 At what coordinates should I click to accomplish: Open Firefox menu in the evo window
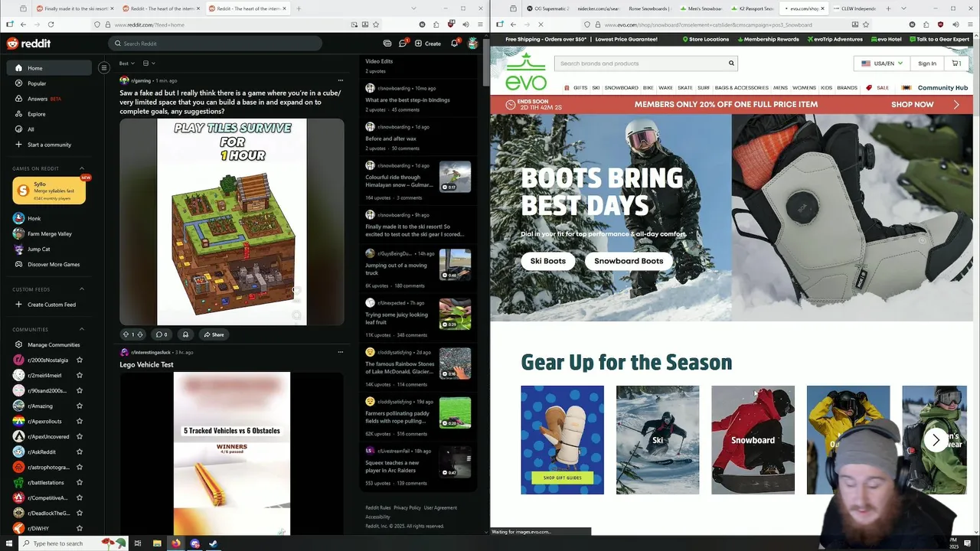[970, 24]
